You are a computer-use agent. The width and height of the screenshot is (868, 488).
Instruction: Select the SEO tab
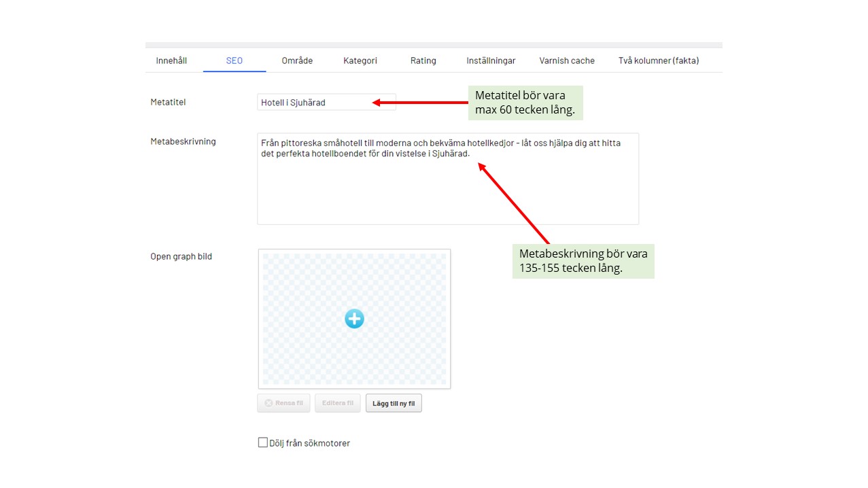pyautogui.click(x=235, y=60)
